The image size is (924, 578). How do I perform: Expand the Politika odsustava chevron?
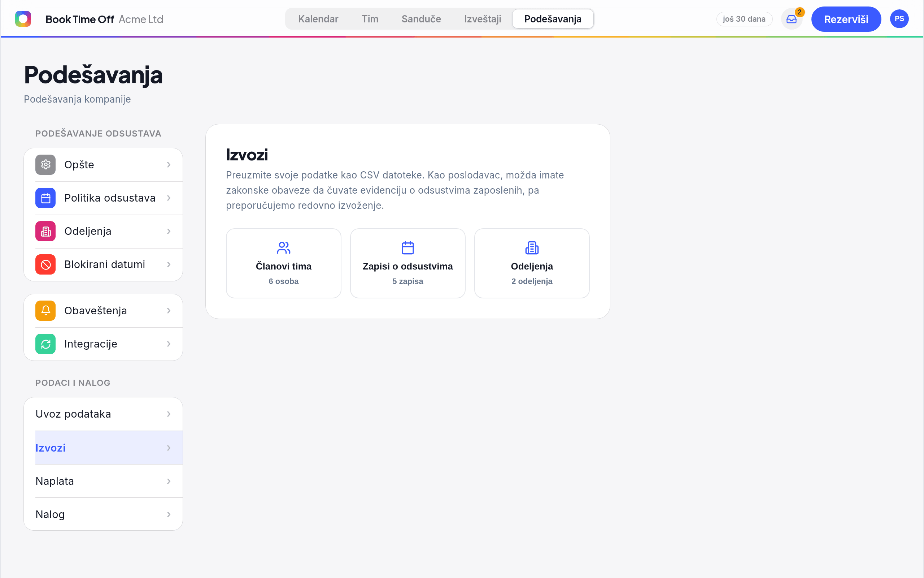click(x=169, y=198)
